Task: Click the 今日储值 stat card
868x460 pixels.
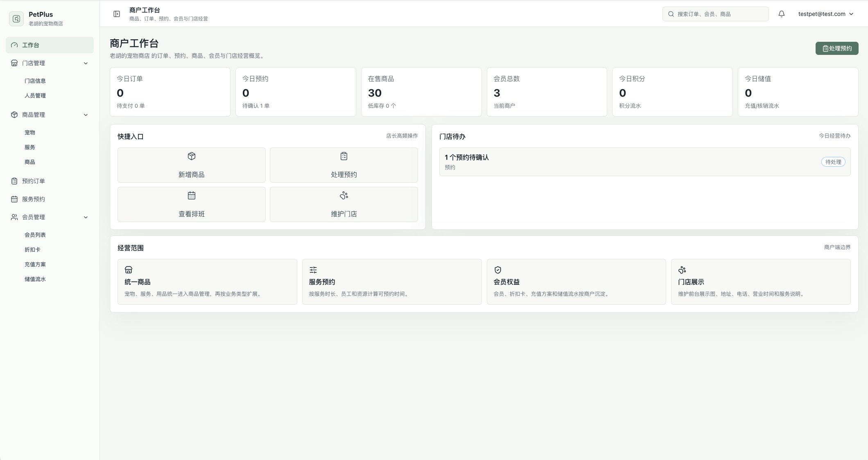Action: click(798, 92)
